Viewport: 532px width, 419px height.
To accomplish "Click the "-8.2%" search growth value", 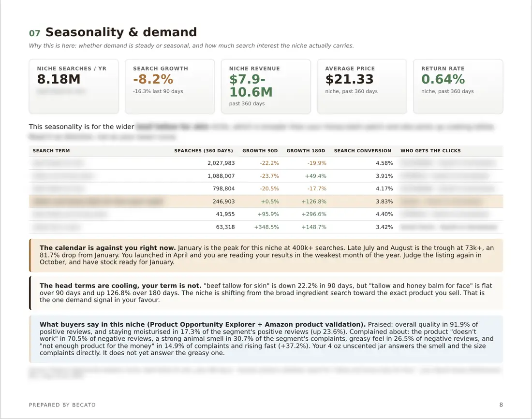I will click(x=153, y=79).
